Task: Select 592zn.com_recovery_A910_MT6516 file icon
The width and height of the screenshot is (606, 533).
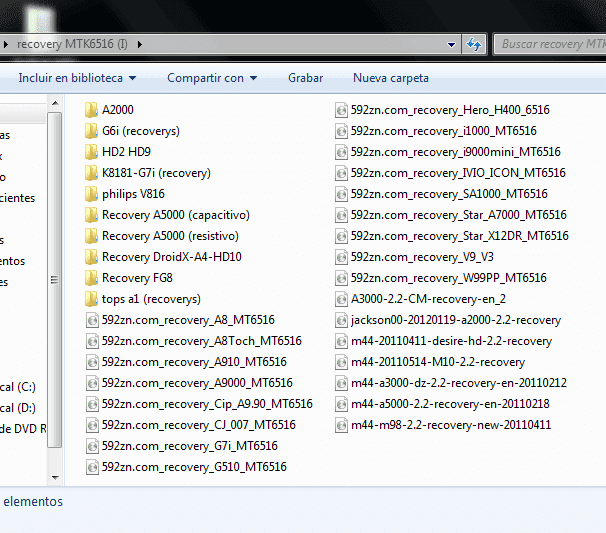Action: [x=92, y=362]
